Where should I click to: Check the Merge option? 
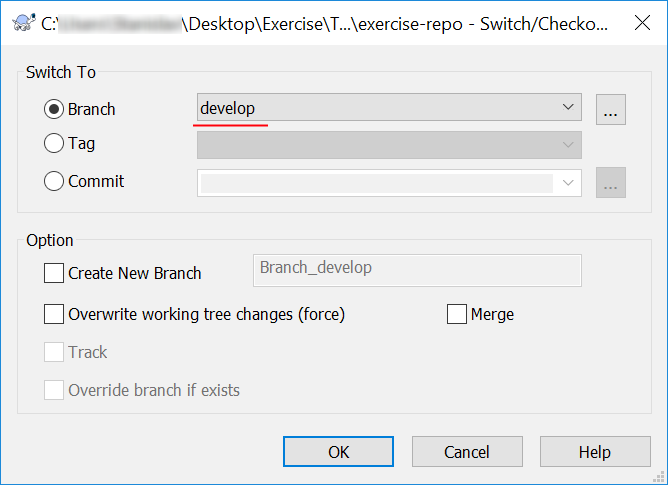click(456, 314)
